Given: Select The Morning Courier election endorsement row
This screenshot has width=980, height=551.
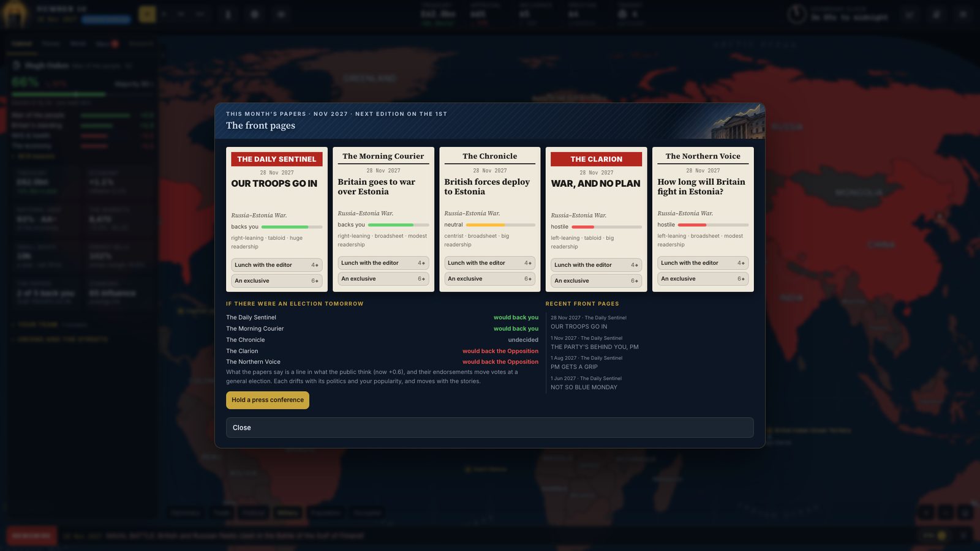Looking at the screenshot, I should click(x=382, y=329).
